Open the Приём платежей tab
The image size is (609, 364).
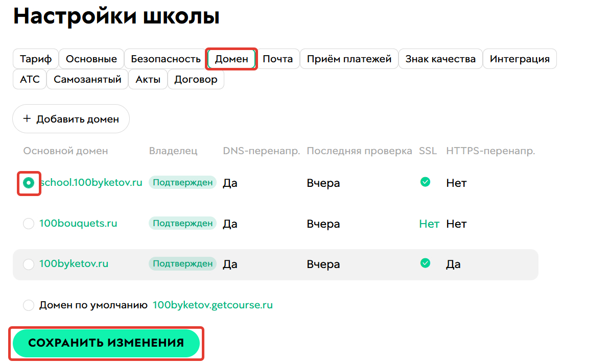(x=349, y=59)
